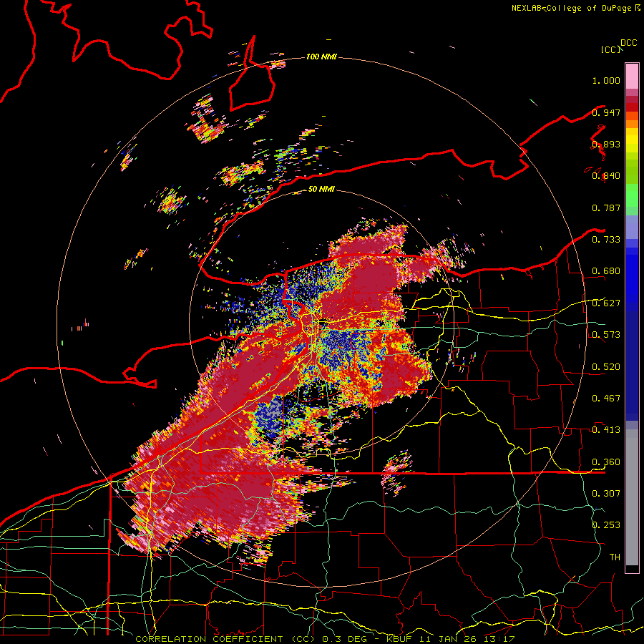The image size is (644, 644).
Task: Click the [CC] legend unit label
Action: (x=610, y=49)
